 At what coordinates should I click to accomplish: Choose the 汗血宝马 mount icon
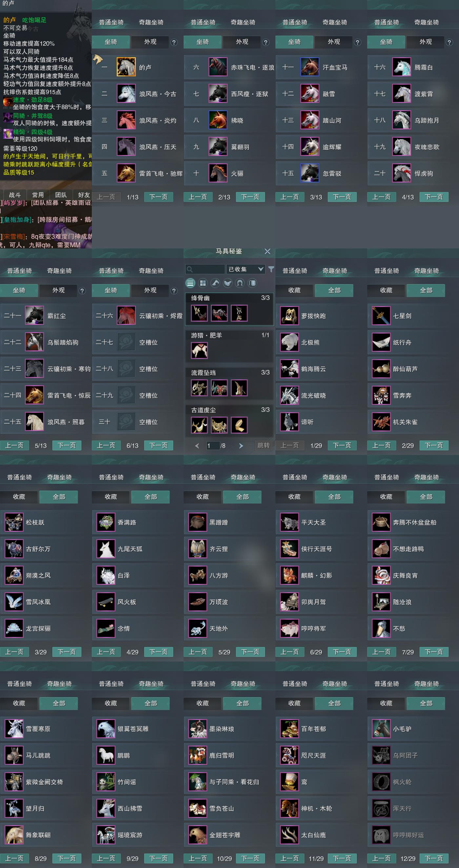point(310,67)
